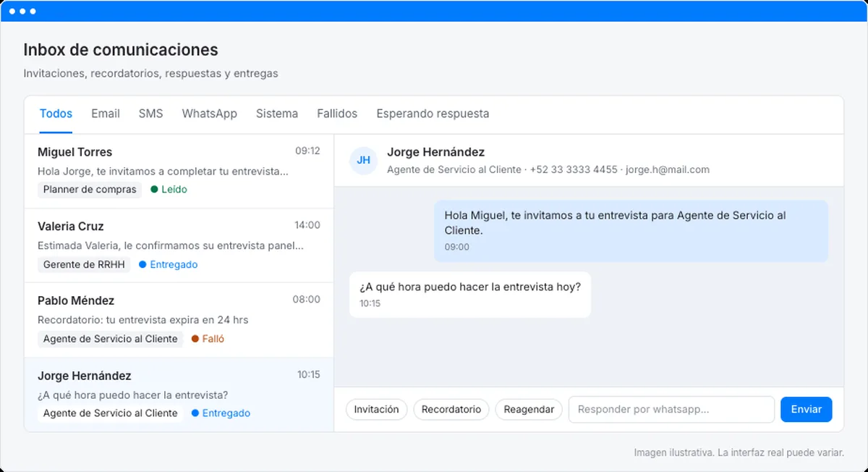Select Jorge Hernández in the conversation list
Viewport: 868px width, 472px height.
tap(179, 395)
